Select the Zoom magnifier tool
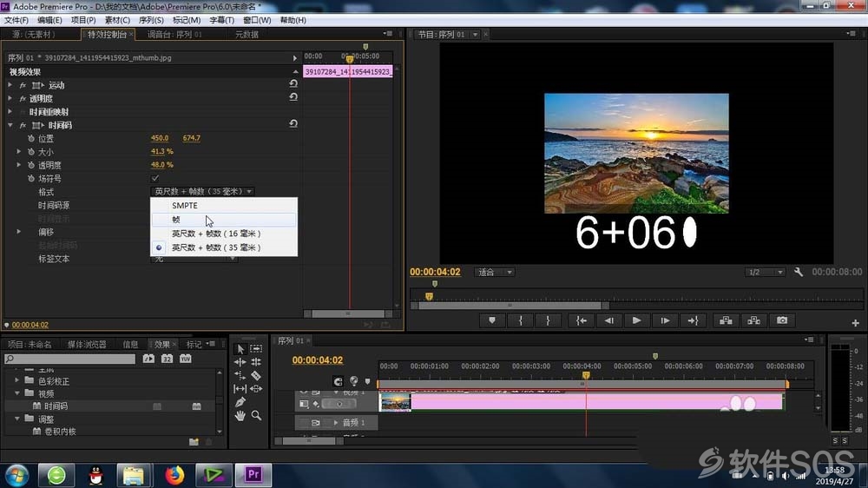 pyautogui.click(x=256, y=415)
